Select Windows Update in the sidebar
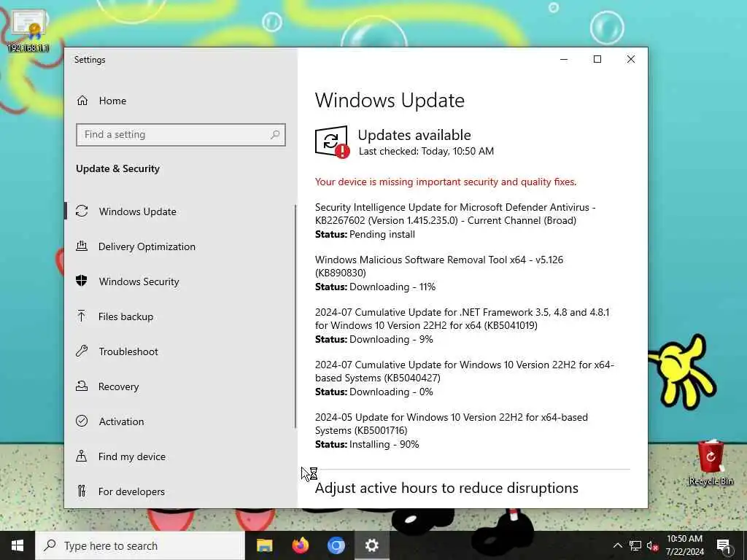The image size is (747, 560). [180, 211]
